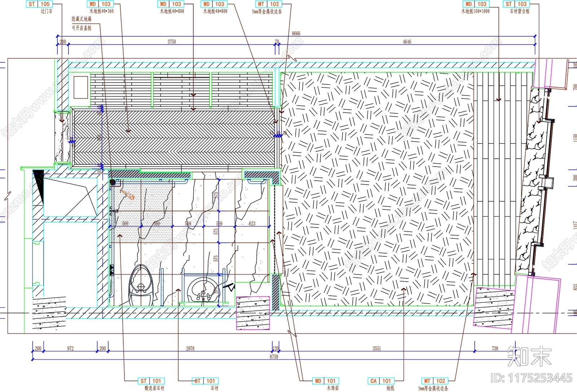Click the 酸洗面石材 label
The width and height of the screenshot is (577, 392).
[154, 388]
